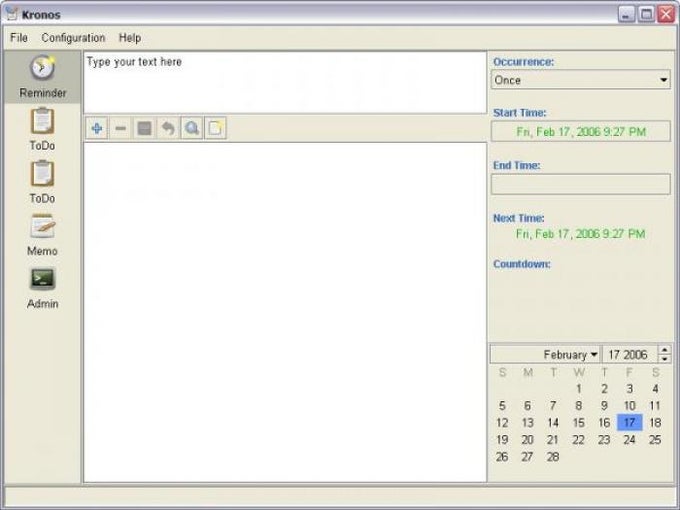Screen dimensions: 680x510
Task: Click the Start Time date field
Action: [x=581, y=131]
